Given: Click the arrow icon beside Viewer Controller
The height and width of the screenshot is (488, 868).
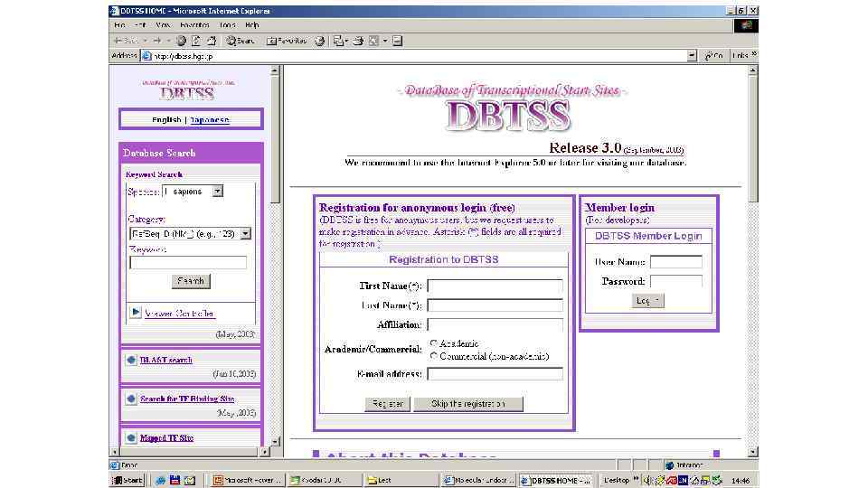Looking at the screenshot, I should 136,313.
